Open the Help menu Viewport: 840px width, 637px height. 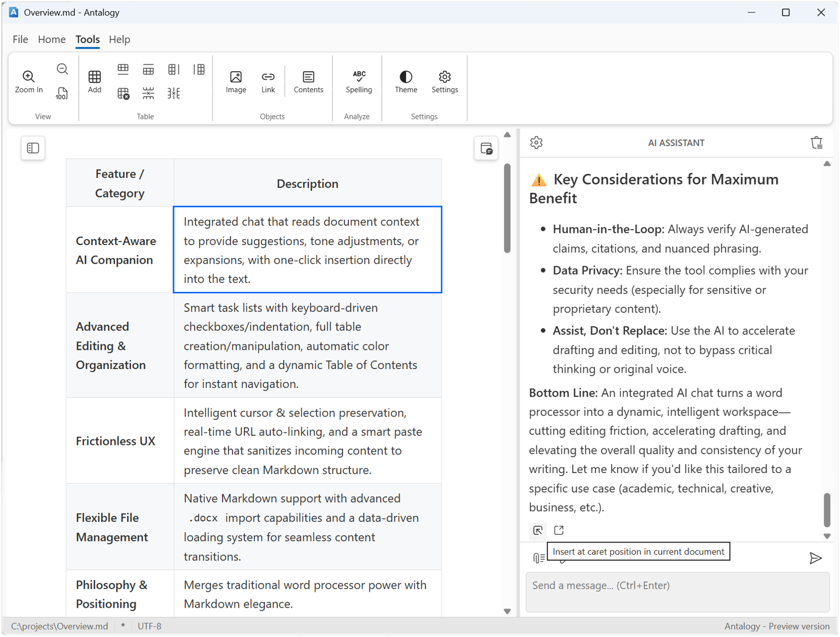coord(119,39)
